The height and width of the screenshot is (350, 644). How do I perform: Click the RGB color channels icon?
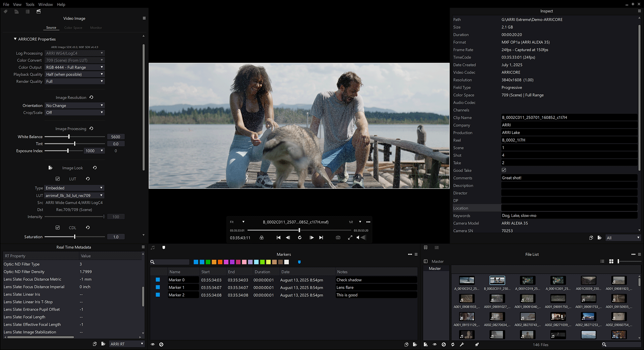tap(262, 238)
